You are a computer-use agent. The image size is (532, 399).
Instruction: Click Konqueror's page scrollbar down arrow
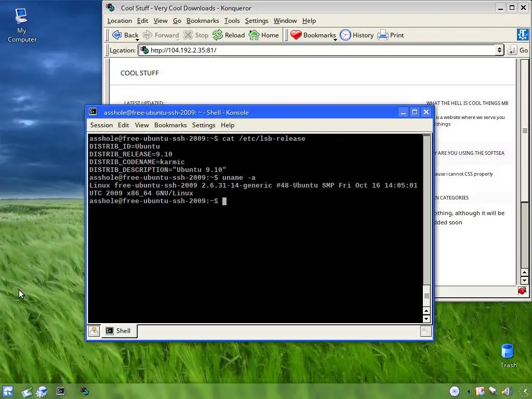click(x=525, y=281)
